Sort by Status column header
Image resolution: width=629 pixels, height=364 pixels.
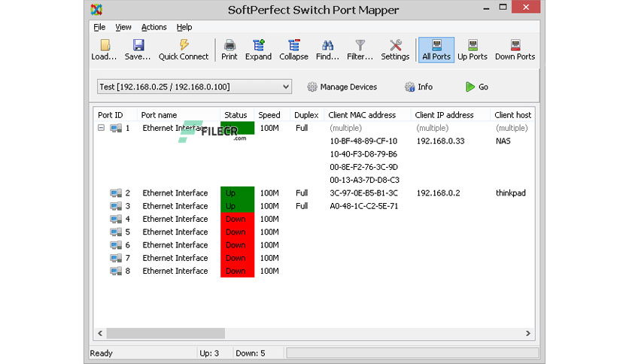[237, 115]
